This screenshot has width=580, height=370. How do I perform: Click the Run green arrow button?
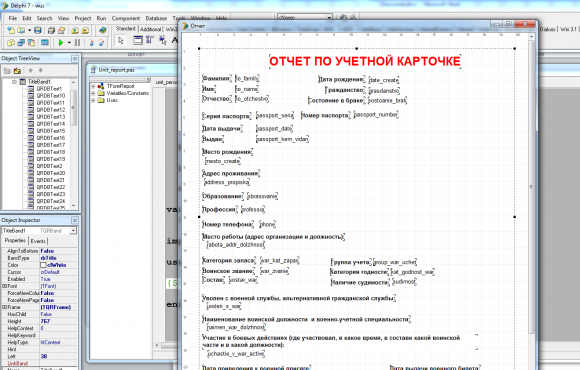61,43
